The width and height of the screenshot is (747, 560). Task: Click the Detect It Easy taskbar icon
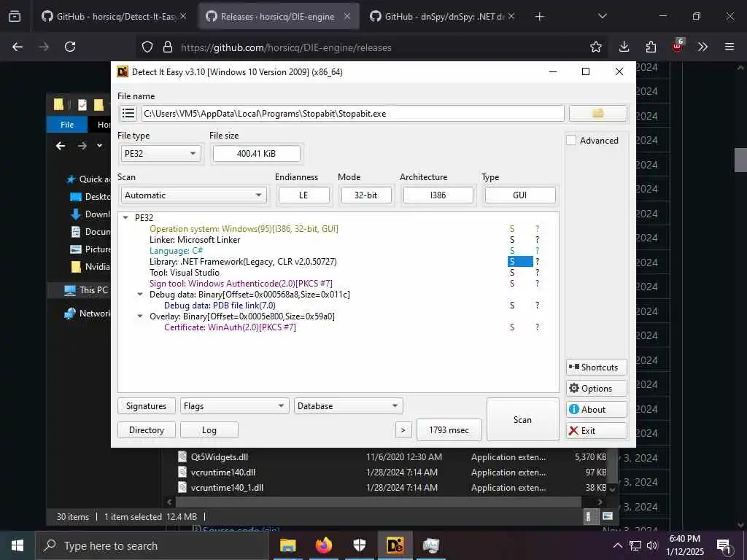pos(395,545)
